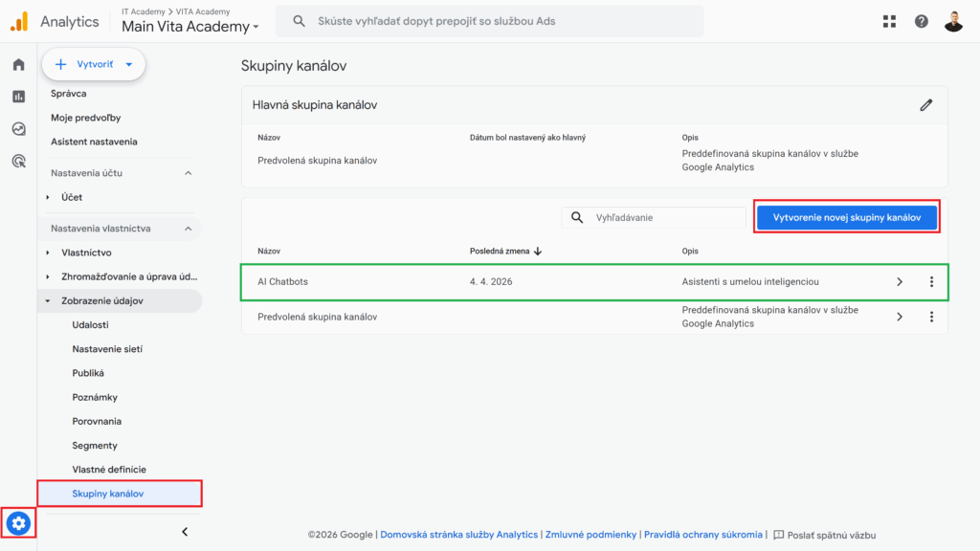Open Poznámky in sidebar
The width and height of the screenshot is (980, 551).
(95, 397)
